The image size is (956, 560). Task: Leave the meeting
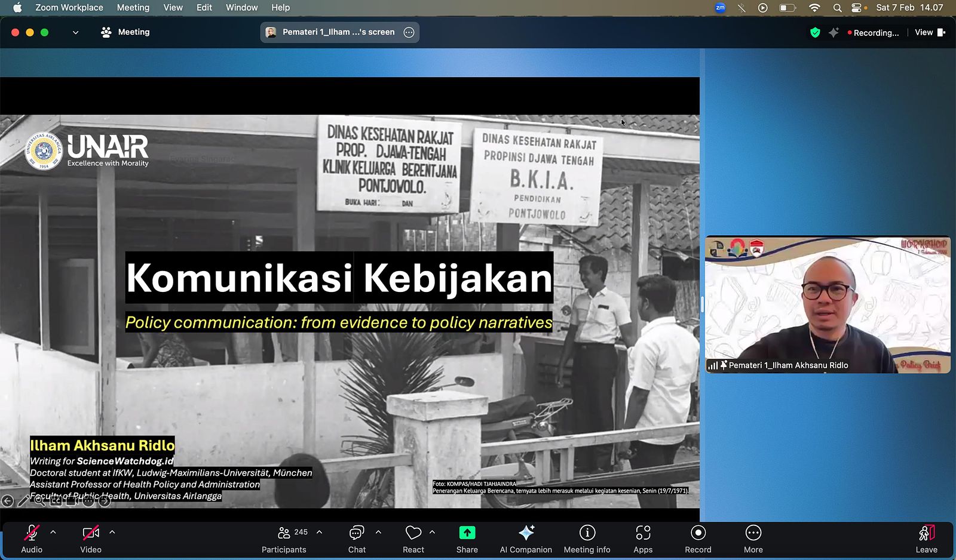tap(926, 539)
